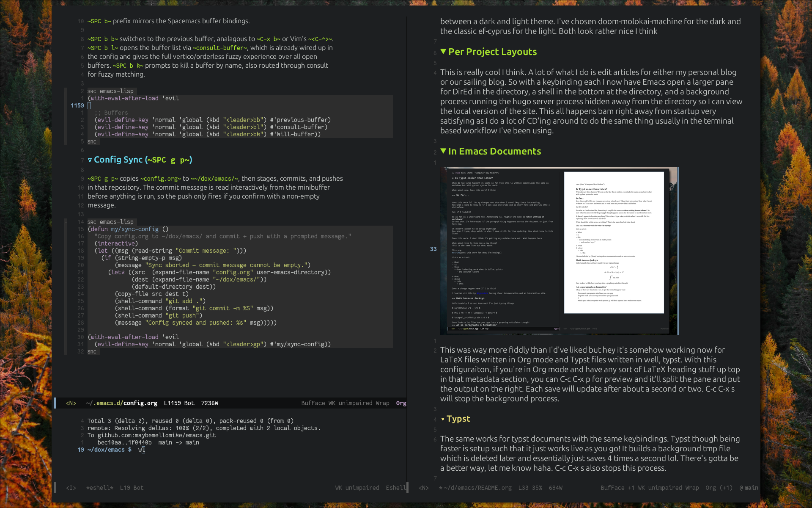Click the WK which-key indicator in the modeline
The width and height of the screenshot is (812, 508).
coord(333,403)
